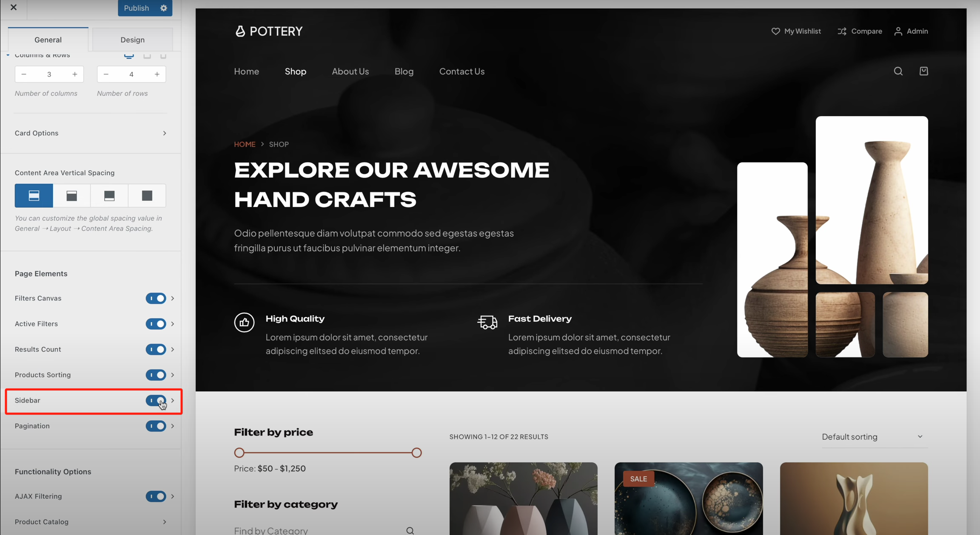This screenshot has height=535, width=980.
Task: Click the Publish button
Action: click(x=136, y=8)
